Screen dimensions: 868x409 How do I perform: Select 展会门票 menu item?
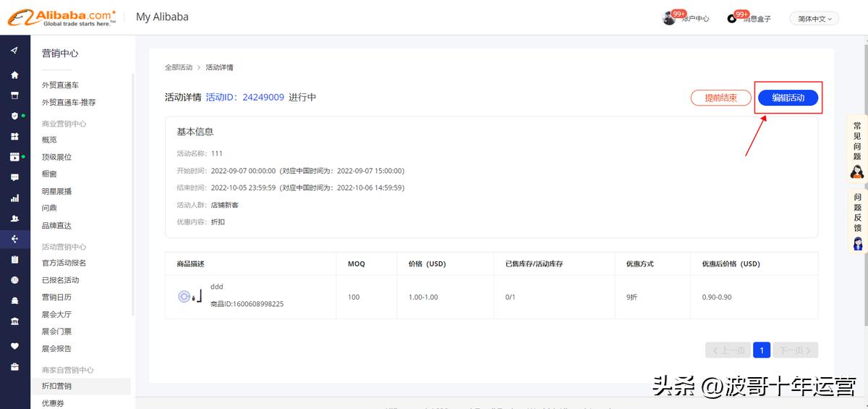tap(57, 332)
